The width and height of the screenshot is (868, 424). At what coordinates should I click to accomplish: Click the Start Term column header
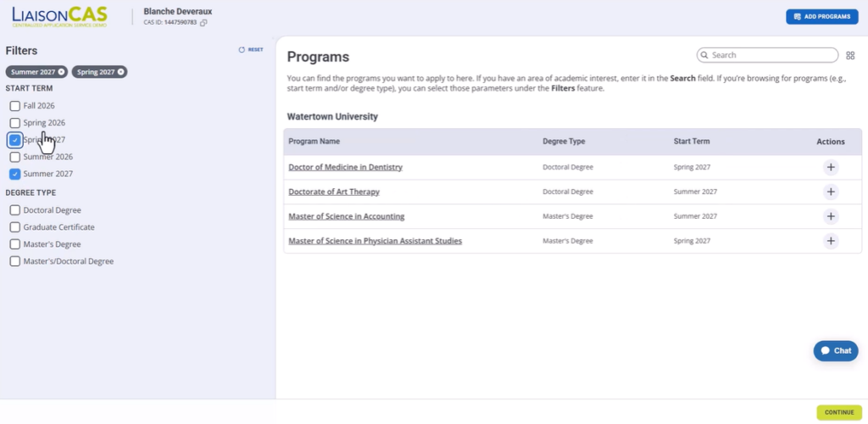point(692,142)
